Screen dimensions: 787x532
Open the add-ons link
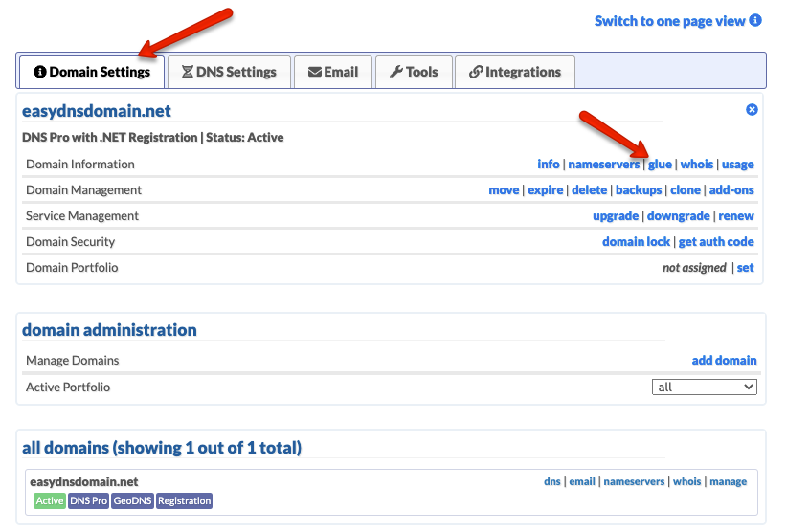(731, 190)
